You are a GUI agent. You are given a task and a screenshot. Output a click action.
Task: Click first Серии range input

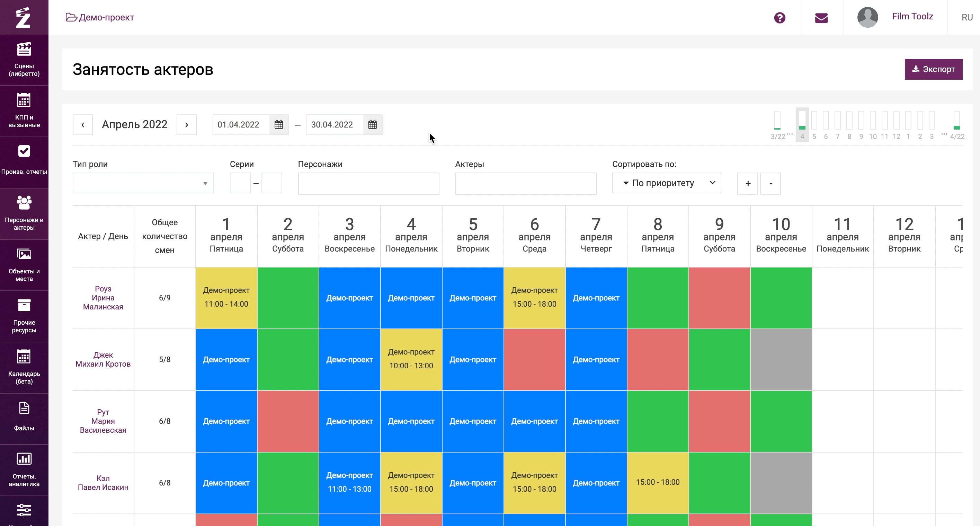tap(240, 183)
